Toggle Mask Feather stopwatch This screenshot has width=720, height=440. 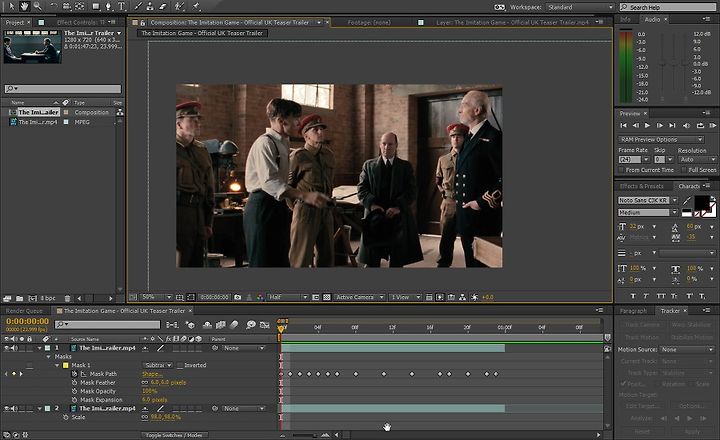(74, 383)
